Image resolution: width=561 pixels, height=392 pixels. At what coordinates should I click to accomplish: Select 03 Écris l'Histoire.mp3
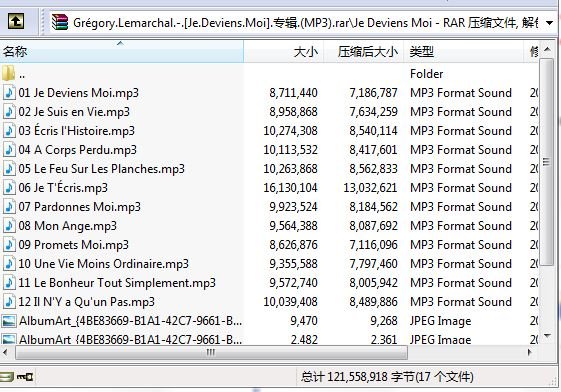[77, 131]
